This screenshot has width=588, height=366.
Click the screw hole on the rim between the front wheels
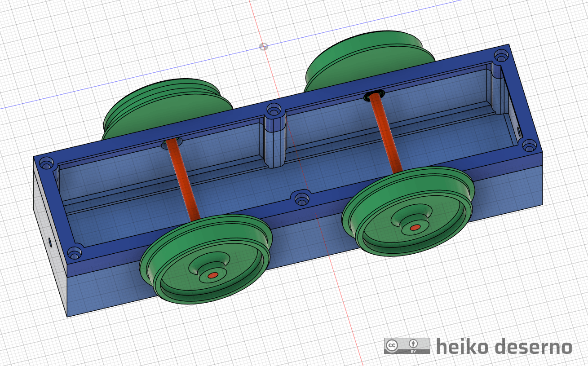(x=301, y=198)
